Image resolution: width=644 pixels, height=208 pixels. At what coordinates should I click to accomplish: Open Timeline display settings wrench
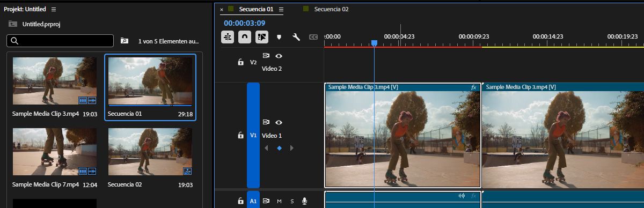(296, 37)
